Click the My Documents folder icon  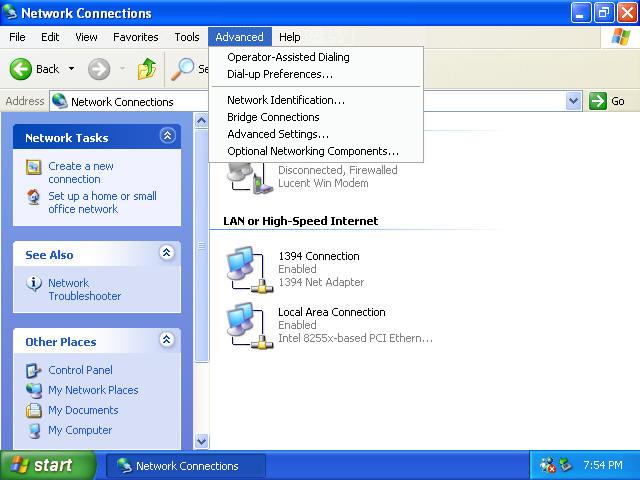(x=33, y=410)
